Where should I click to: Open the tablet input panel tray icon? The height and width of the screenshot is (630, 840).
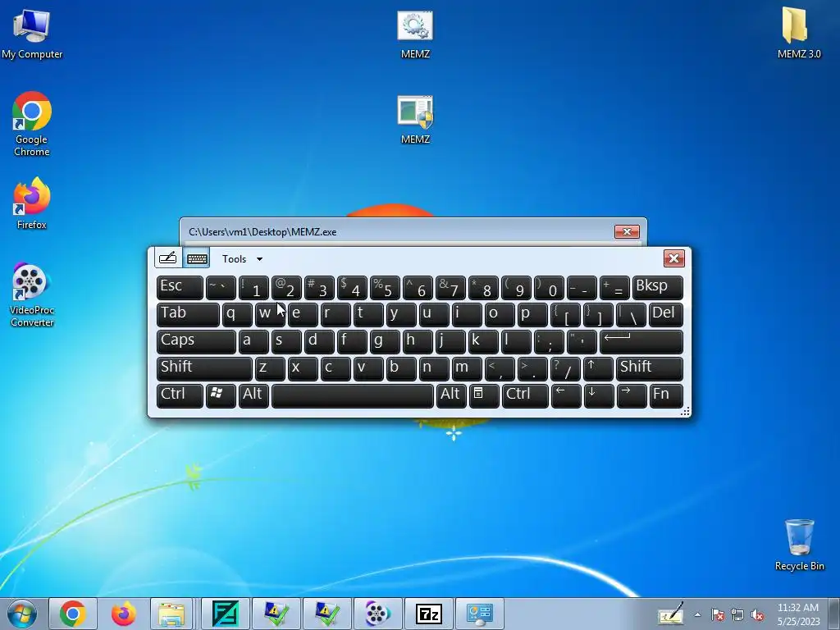[x=671, y=614]
